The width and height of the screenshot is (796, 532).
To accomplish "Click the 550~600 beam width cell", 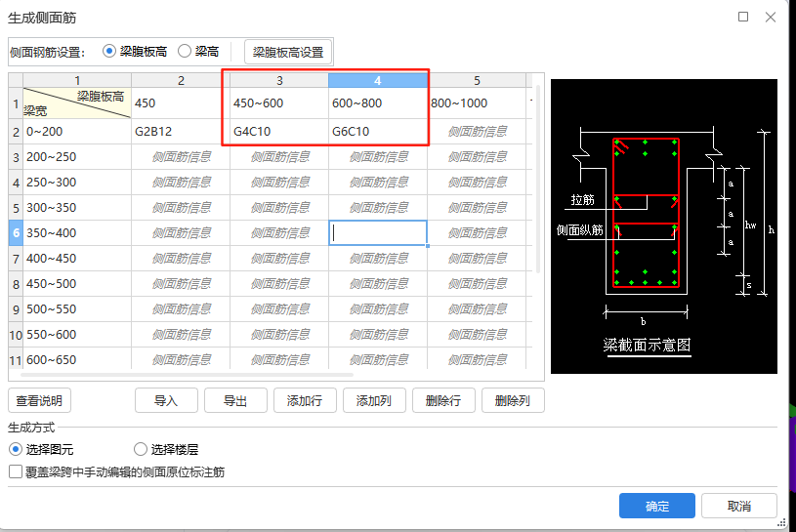I will [x=77, y=334].
